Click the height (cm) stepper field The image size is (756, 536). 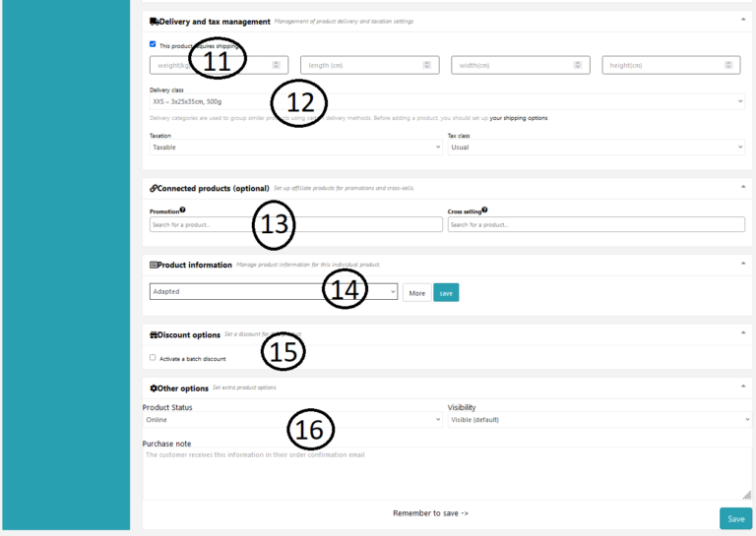670,65
